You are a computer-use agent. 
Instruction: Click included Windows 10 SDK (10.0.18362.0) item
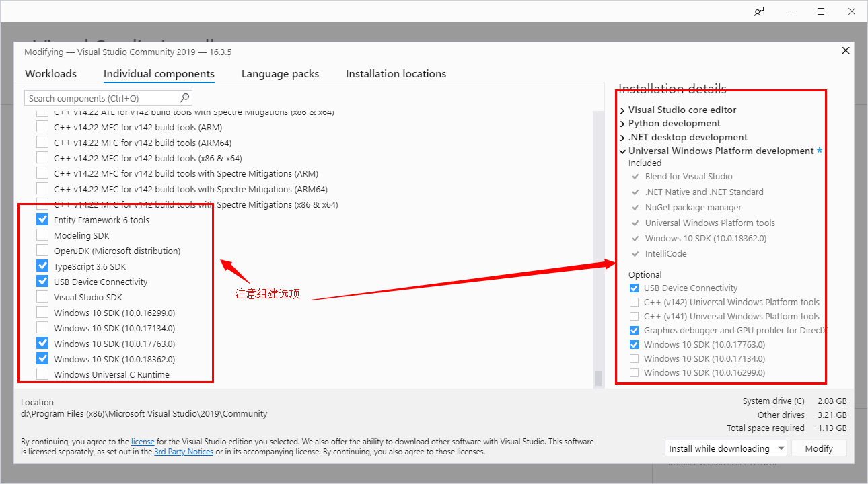pyautogui.click(x=706, y=238)
